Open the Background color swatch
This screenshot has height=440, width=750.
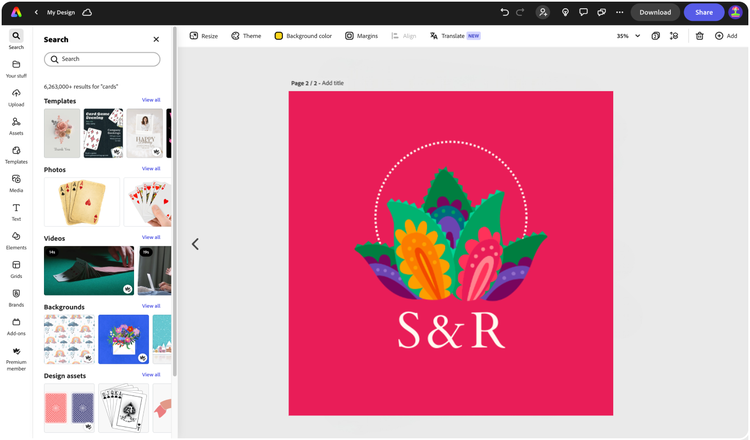tap(303, 36)
